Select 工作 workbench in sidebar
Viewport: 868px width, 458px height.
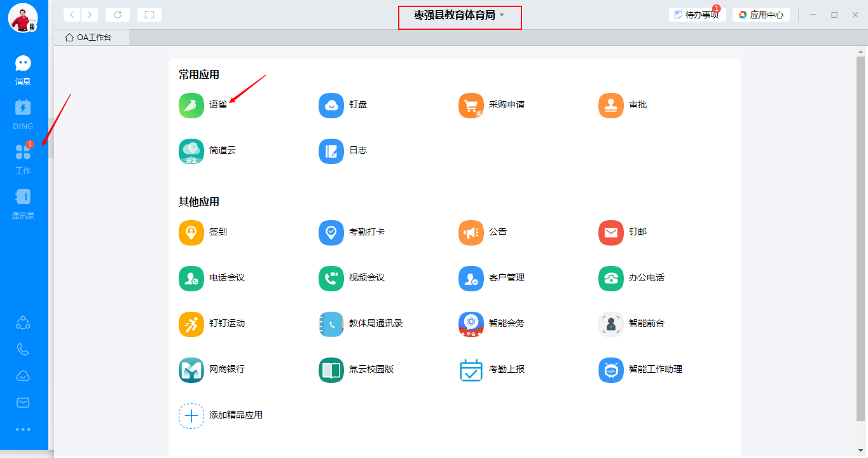pos(23,159)
